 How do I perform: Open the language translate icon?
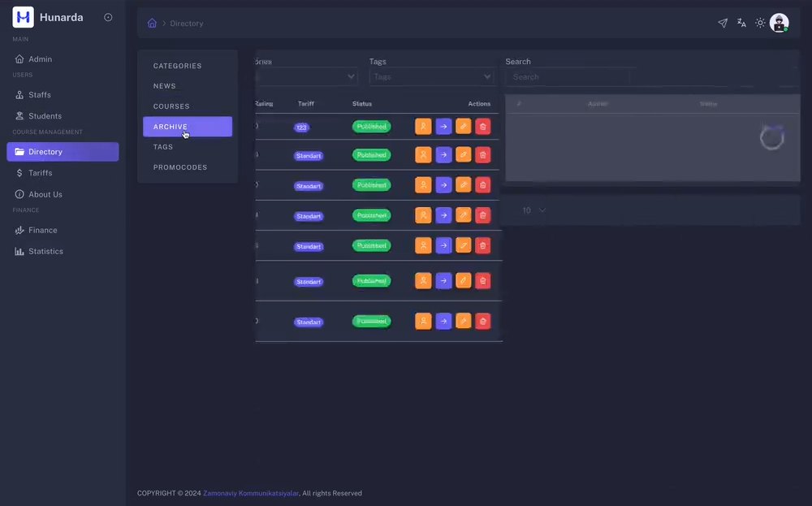click(741, 23)
